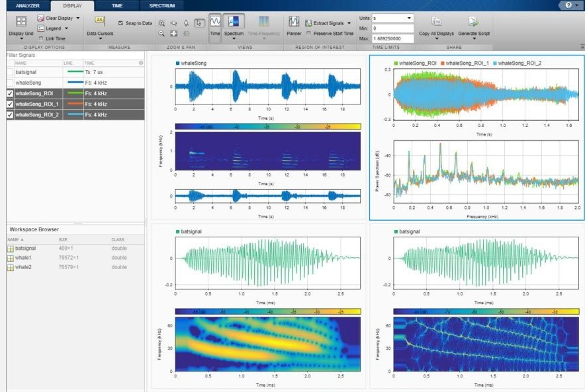Expand the Data Cursors dropdown arrow
585x392 pixels.
click(101, 39)
